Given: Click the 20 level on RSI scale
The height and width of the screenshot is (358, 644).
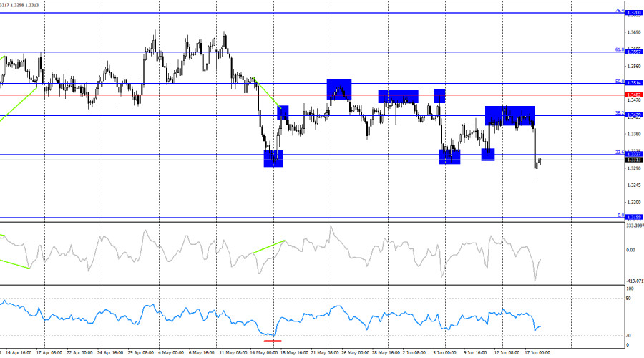Looking at the screenshot, I should click(x=628, y=336).
